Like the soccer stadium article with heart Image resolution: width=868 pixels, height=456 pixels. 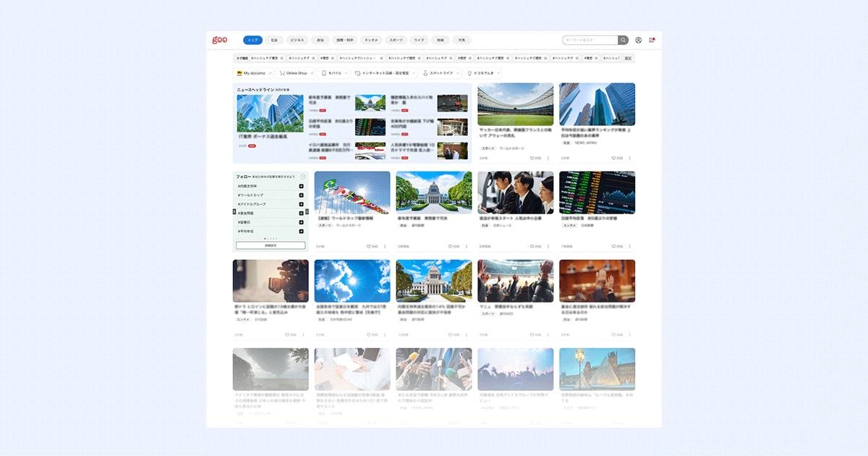coord(532,158)
